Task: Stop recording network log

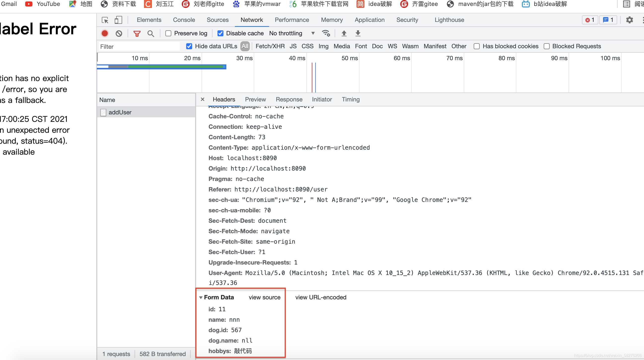Action: tap(105, 33)
